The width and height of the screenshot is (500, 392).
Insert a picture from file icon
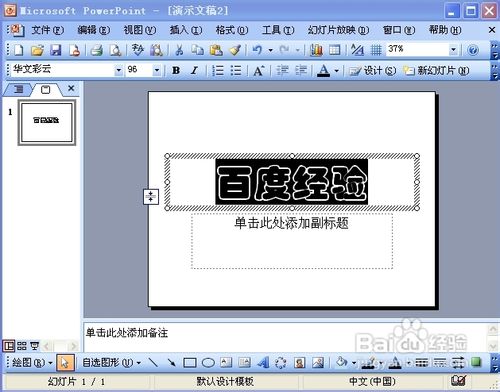click(318, 362)
